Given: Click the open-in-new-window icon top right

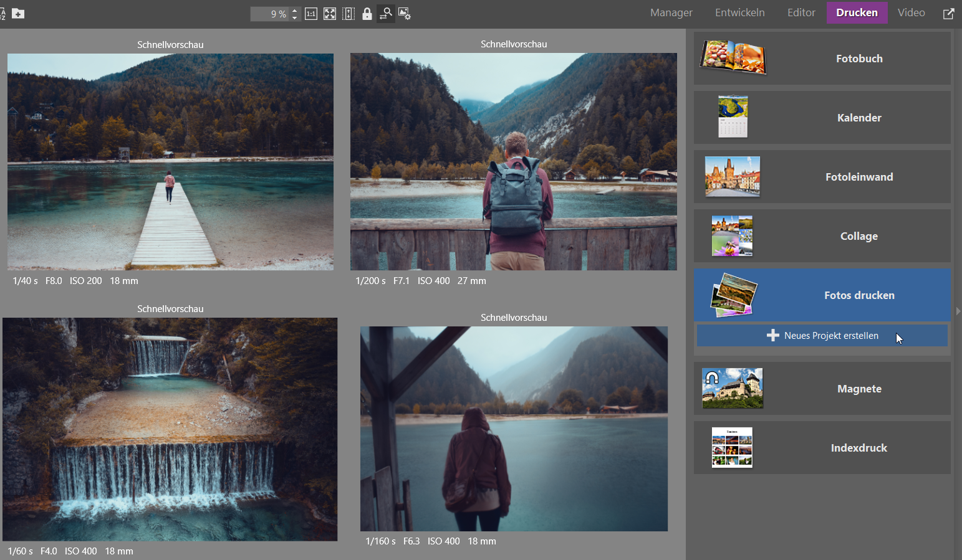Looking at the screenshot, I should 948,13.
